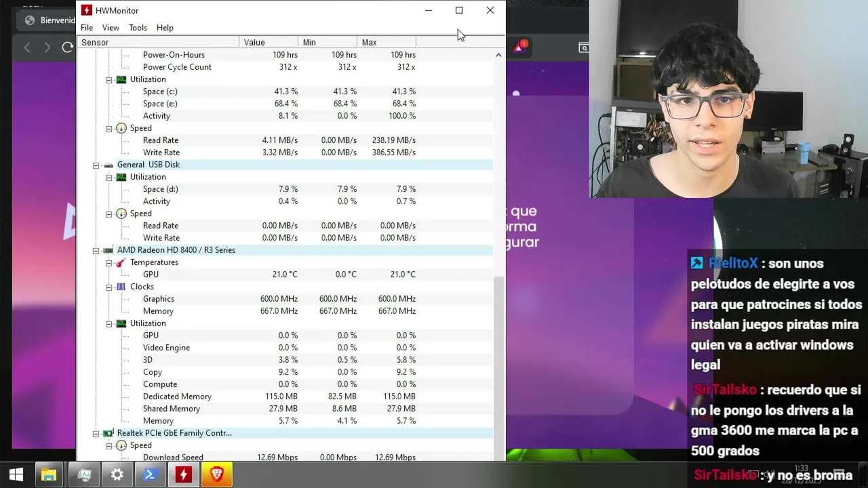This screenshot has height=488, width=868.
Task: Collapse the Clocks group under AMD Radeon
Action: click(x=108, y=287)
